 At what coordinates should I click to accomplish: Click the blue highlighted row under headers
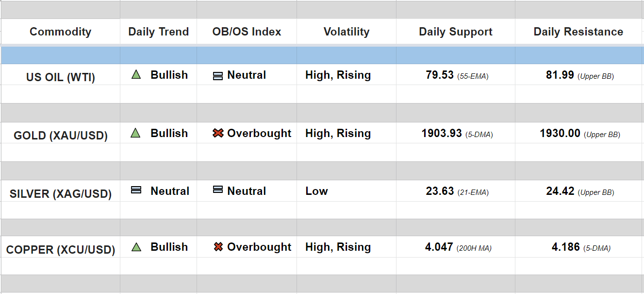point(322,55)
